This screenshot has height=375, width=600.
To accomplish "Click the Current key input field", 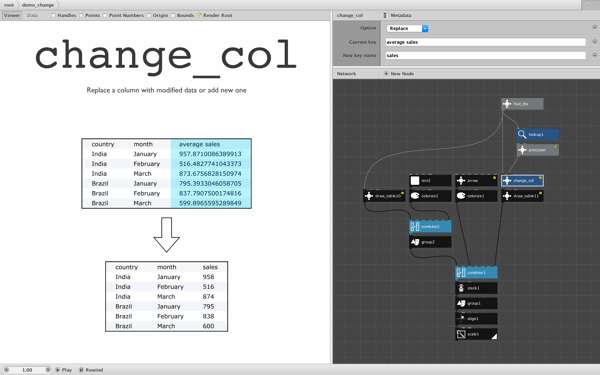I will [486, 42].
